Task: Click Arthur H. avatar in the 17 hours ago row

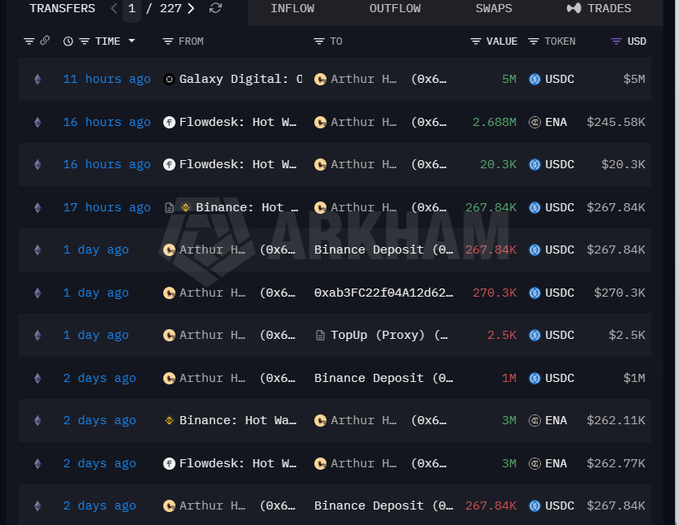Action: click(320, 208)
